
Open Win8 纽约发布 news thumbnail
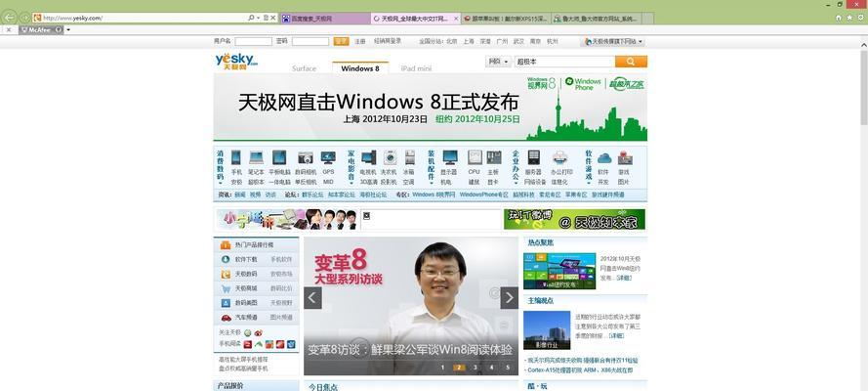coord(559,271)
